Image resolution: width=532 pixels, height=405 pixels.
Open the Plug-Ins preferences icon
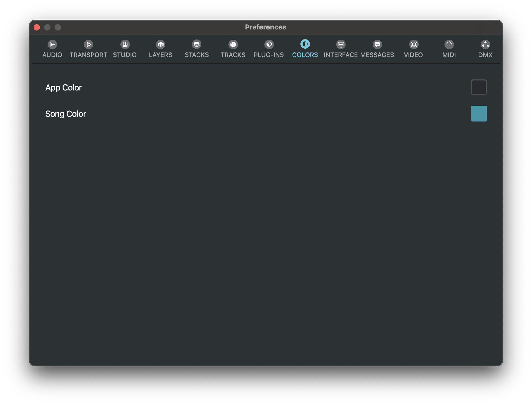click(269, 44)
